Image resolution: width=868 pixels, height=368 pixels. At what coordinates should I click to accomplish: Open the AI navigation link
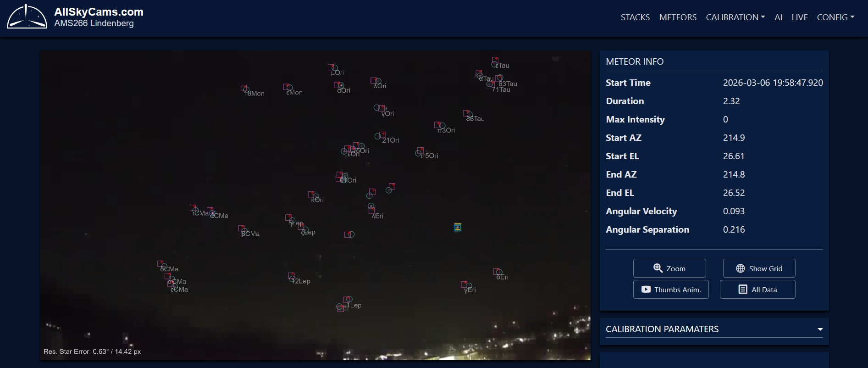pos(778,17)
